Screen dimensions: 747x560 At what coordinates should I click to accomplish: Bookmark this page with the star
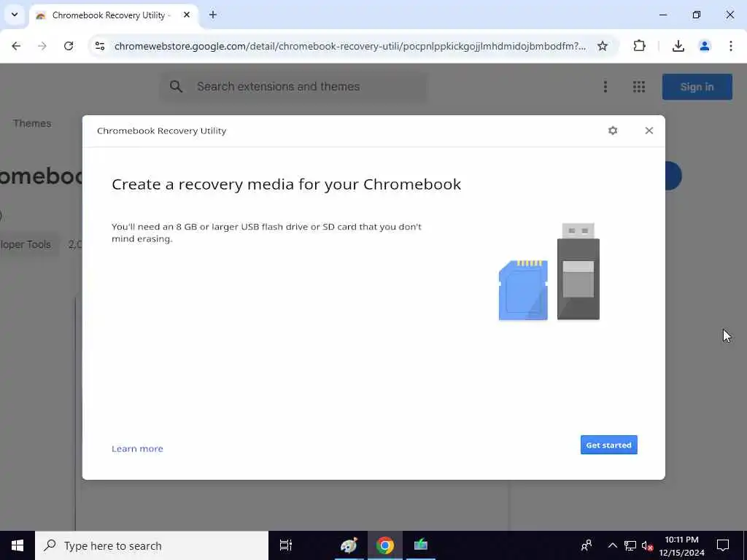pyautogui.click(x=602, y=46)
